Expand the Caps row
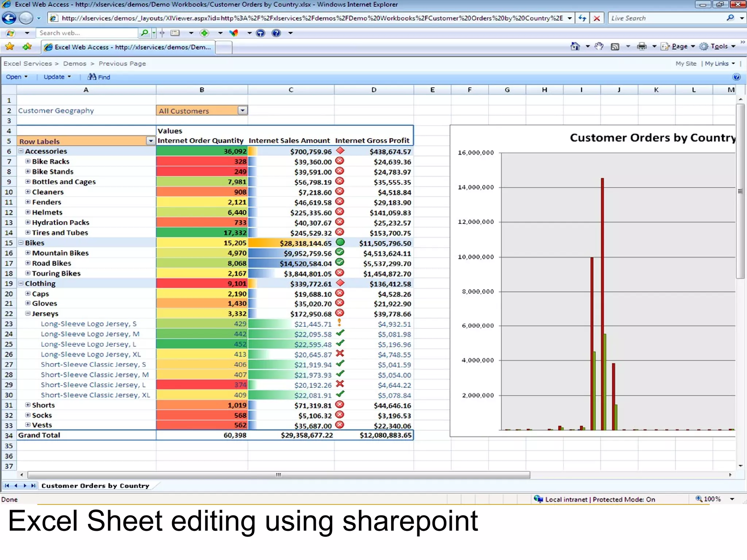747x560 pixels. (28, 293)
